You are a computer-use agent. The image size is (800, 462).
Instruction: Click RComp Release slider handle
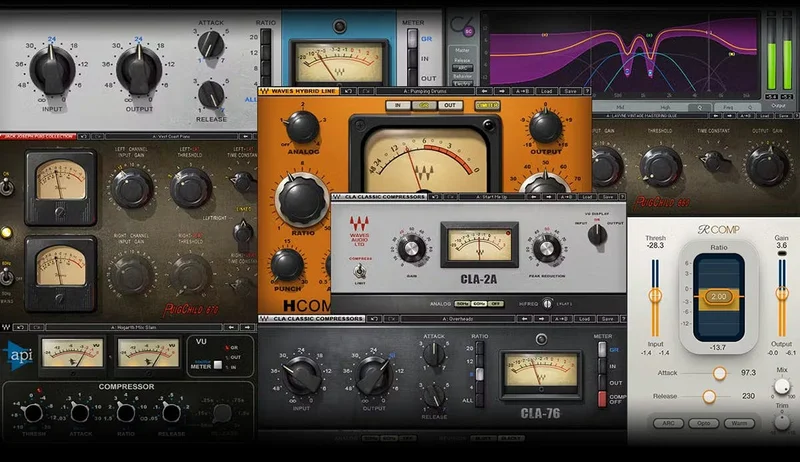click(x=709, y=396)
